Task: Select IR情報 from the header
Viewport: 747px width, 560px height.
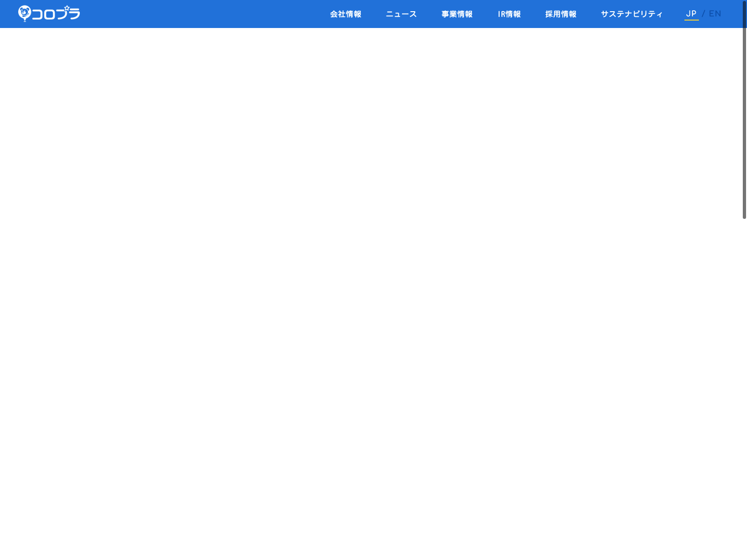Action: (509, 14)
